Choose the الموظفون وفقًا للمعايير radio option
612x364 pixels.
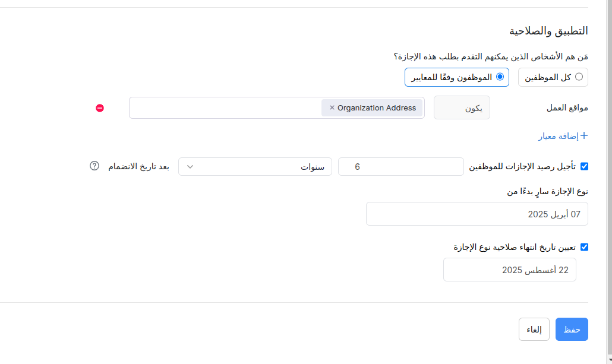500,77
